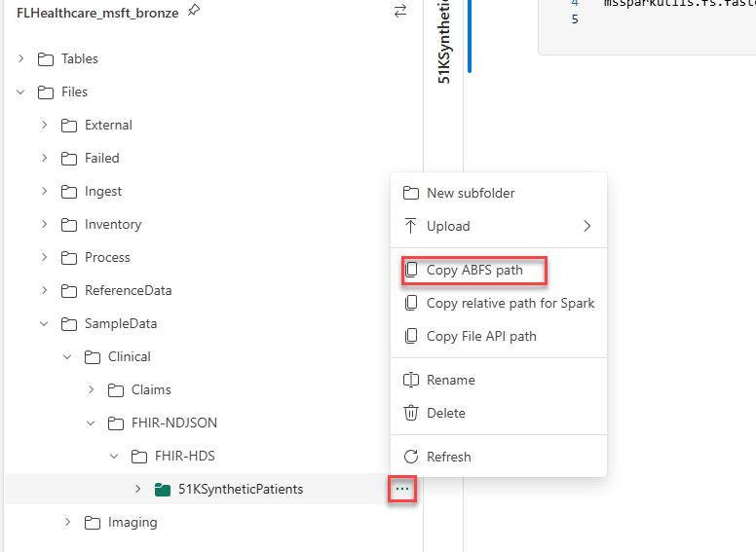
Task: Expand the 51KSyntheticPatients folder chevron
Action: (138, 489)
